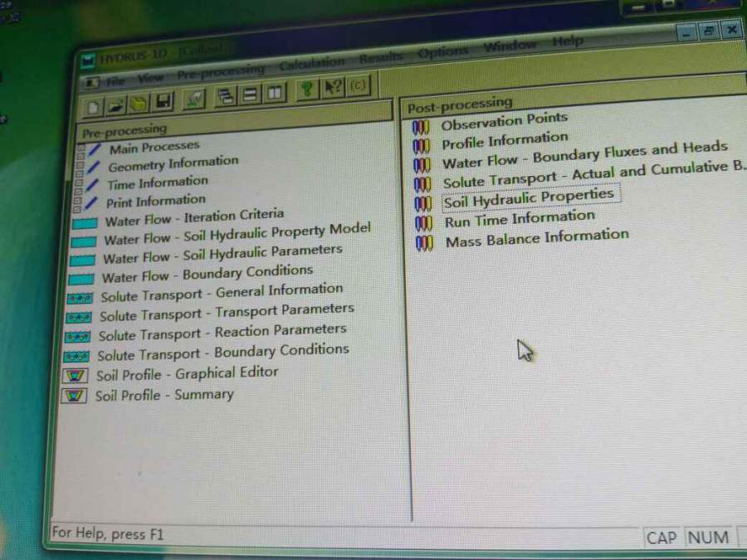This screenshot has width=747, height=560.
Task: Click the icon beside Soil Profile - Summary
Action: tap(74, 396)
